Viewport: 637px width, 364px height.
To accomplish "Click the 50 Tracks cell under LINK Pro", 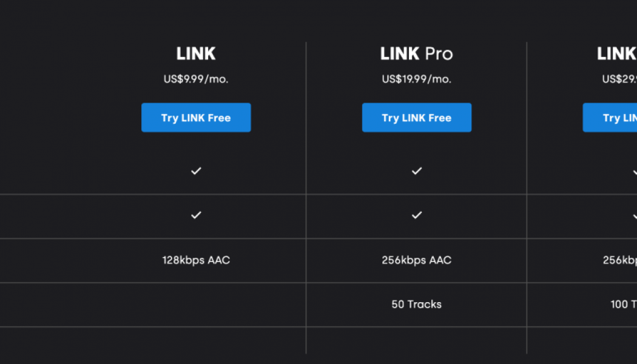I will pos(417,305).
